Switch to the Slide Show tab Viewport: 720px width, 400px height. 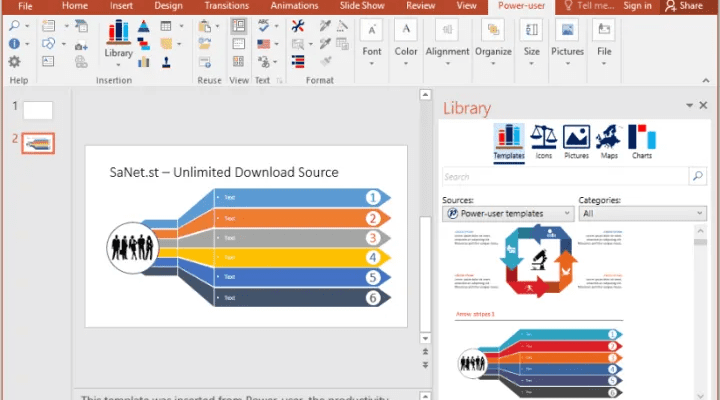tap(362, 6)
